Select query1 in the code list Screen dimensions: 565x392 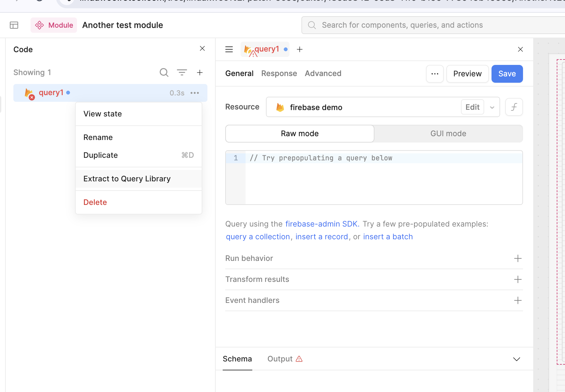tap(110, 93)
